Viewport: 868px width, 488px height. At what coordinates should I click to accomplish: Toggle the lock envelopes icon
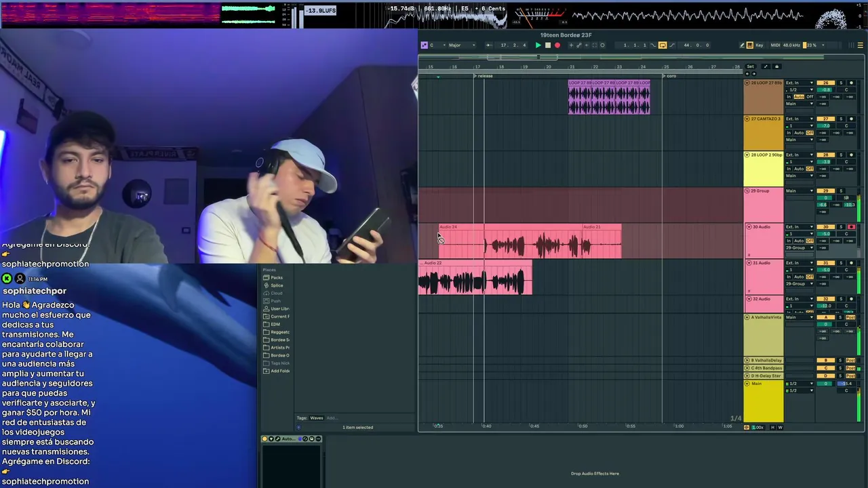[776, 66]
